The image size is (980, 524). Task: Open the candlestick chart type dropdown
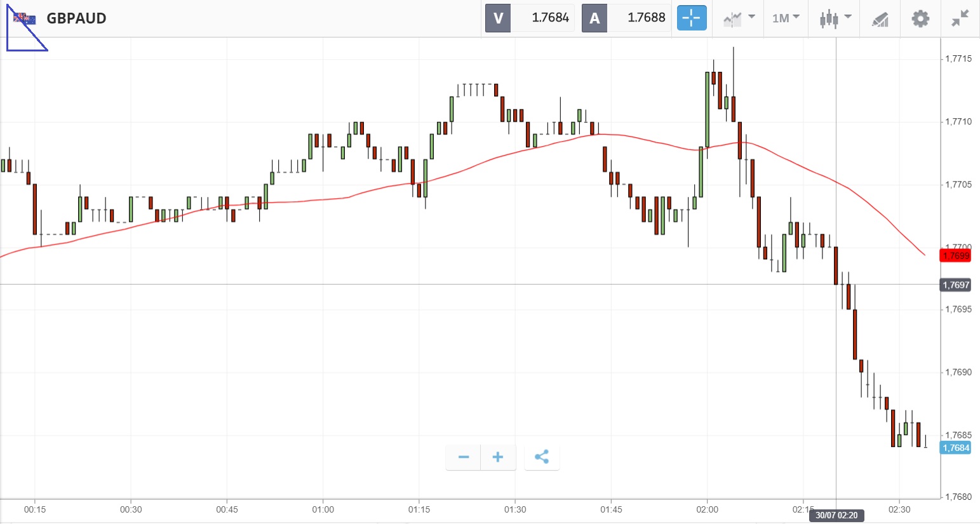tap(835, 18)
